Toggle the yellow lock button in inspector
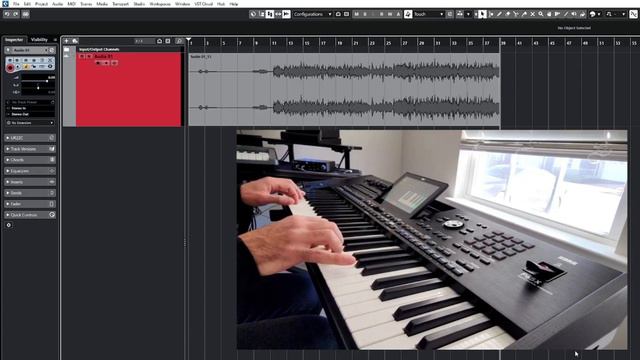640x360 pixels. (26, 66)
